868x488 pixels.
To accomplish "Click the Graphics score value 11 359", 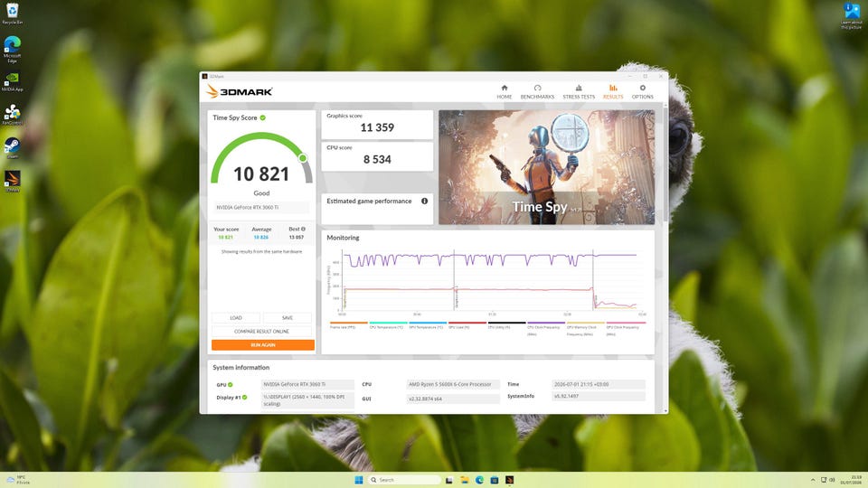I will click(377, 127).
